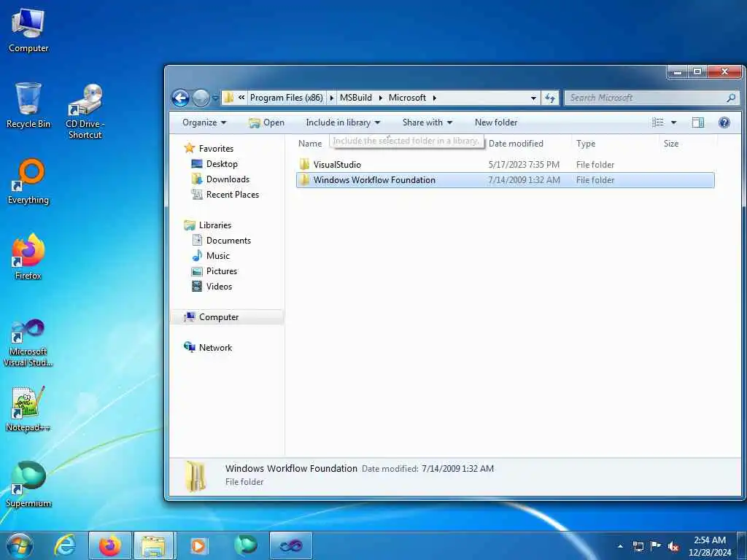Expand the arrow after Program Files (x86)
Screen dimensions: 747x560
(x=332, y=98)
